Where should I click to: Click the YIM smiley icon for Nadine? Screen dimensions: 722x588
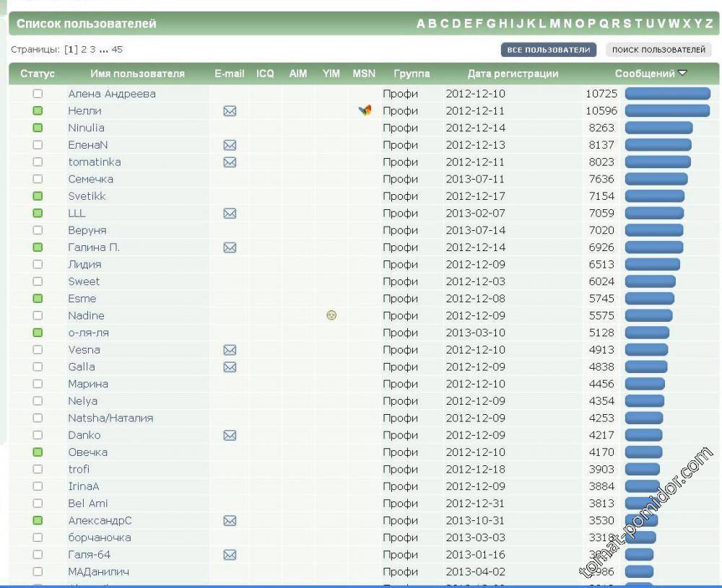pos(331,315)
